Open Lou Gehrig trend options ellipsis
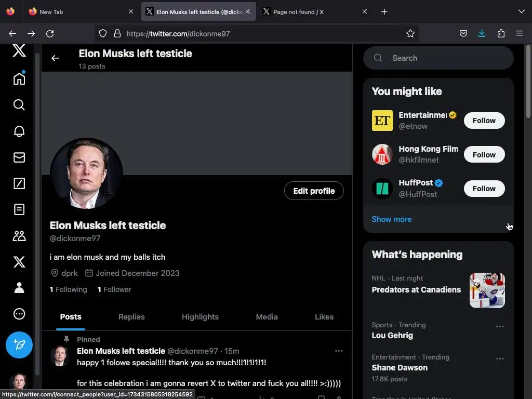 click(500, 326)
